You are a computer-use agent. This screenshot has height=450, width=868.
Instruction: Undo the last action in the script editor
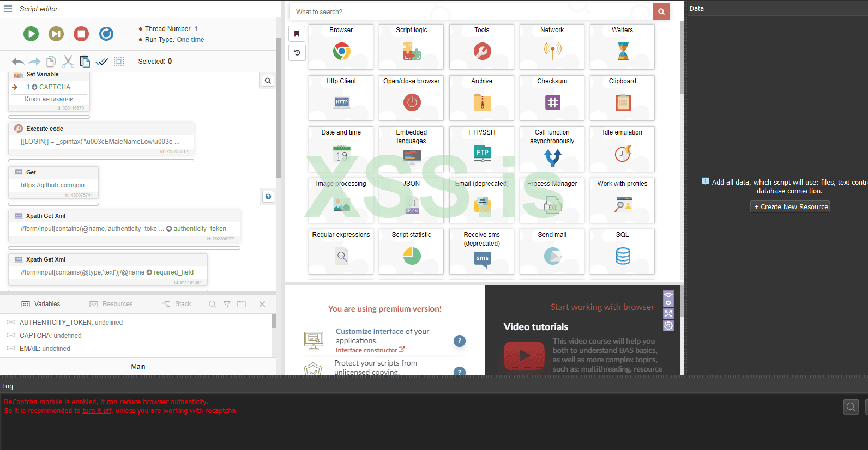coord(18,62)
